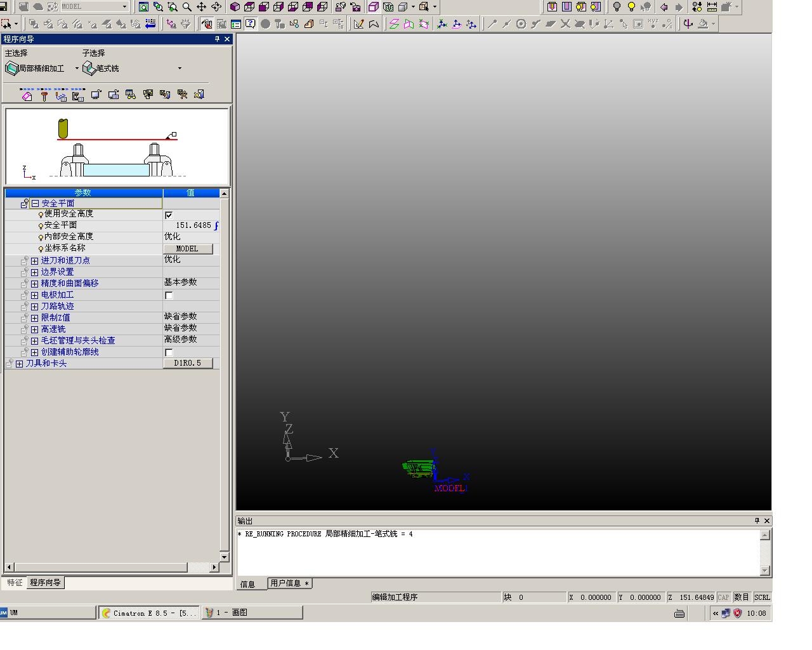Image resolution: width=812 pixels, height=650 pixels.
Task: Click the keyboard icon in the taskbar tray
Action: point(679,613)
